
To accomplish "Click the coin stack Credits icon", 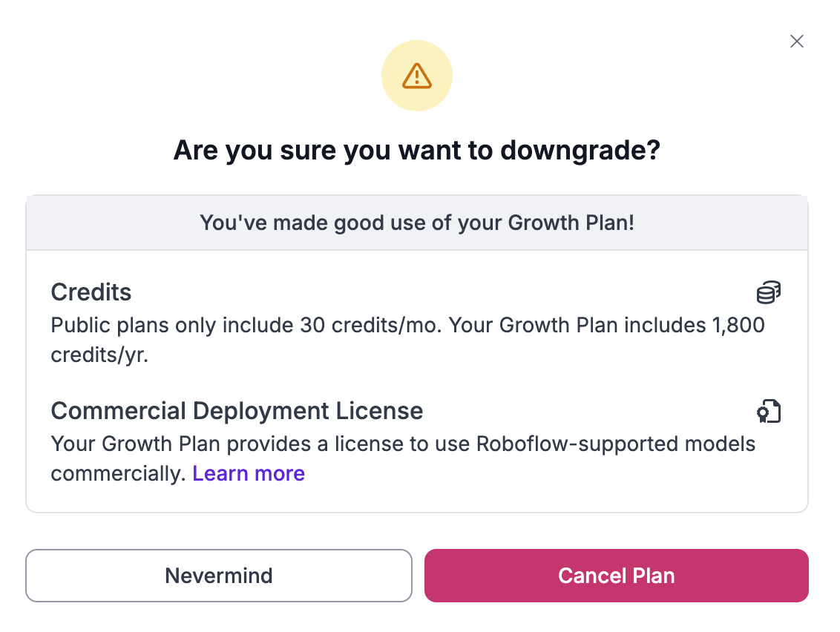I will (x=769, y=293).
